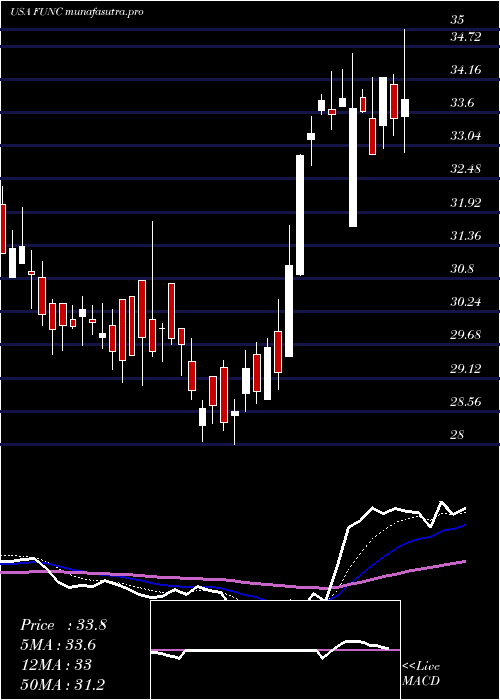Click the 28 price axis label
Image resolution: width=500 pixels, height=700 pixels.
457,434
